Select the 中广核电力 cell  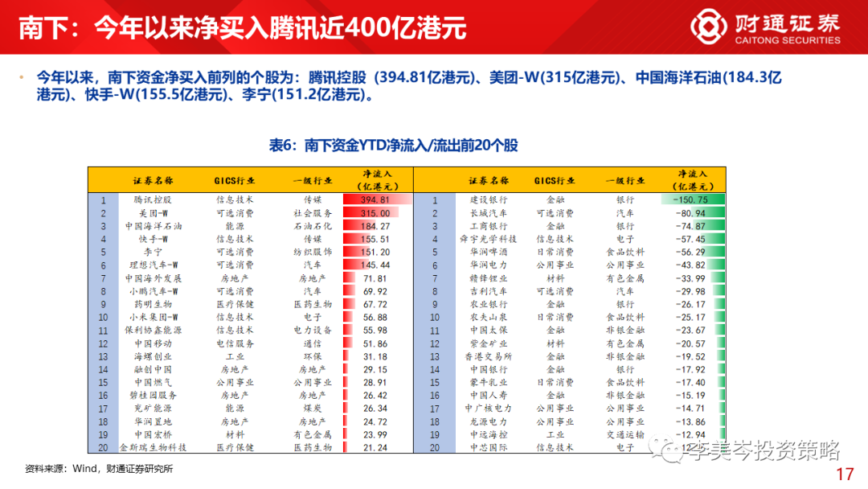click(x=489, y=408)
